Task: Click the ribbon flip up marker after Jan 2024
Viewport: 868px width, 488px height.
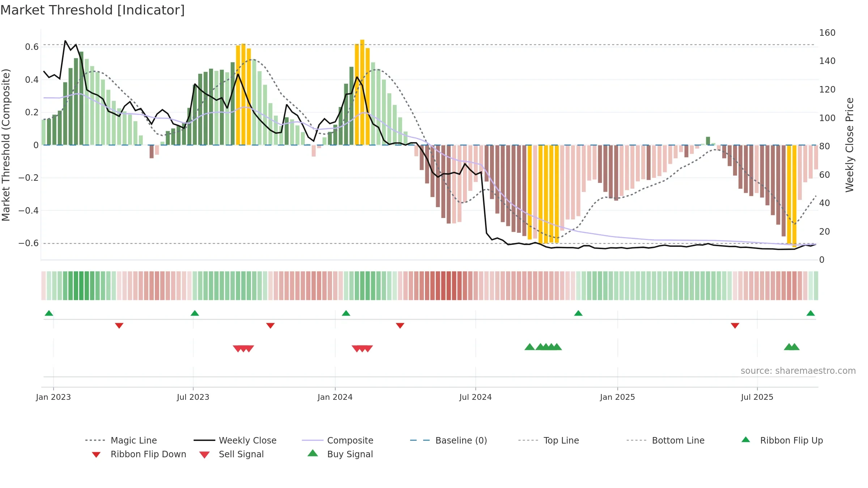Action: point(346,313)
